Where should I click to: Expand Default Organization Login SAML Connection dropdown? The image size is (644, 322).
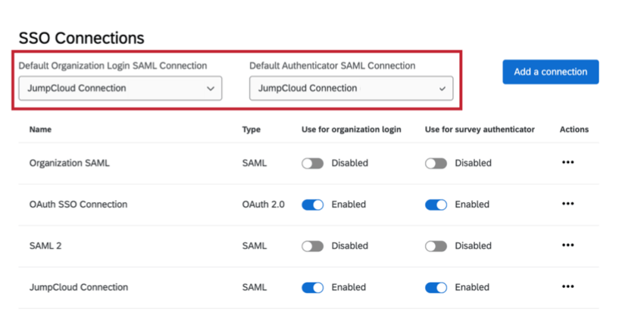120,89
